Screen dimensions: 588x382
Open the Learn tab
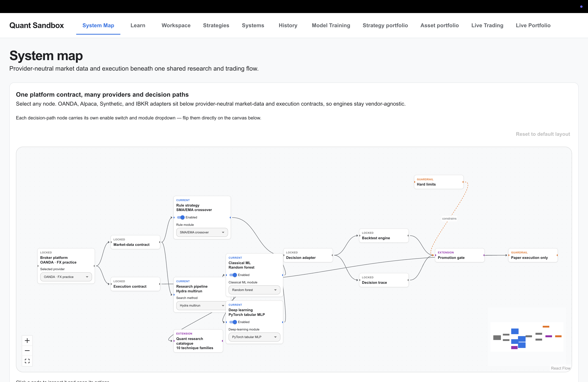pos(138,25)
